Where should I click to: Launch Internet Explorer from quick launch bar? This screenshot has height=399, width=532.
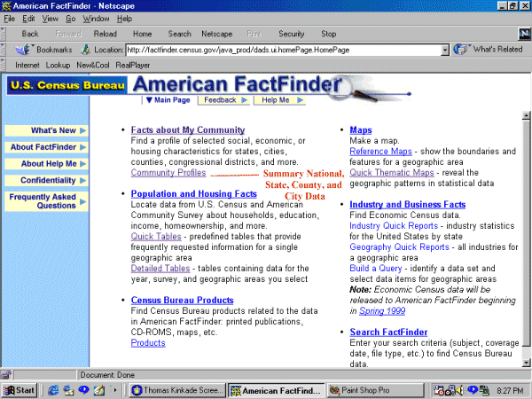click(54, 389)
